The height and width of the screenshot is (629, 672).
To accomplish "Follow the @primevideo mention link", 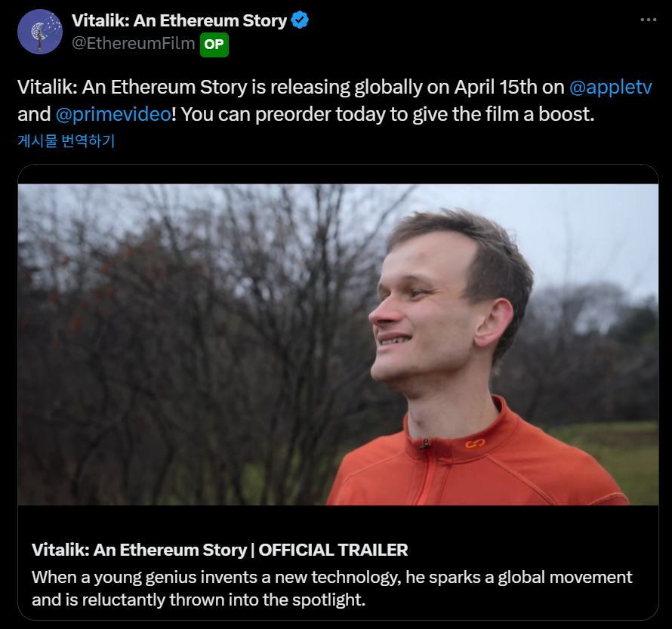I will (x=113, y=115).
